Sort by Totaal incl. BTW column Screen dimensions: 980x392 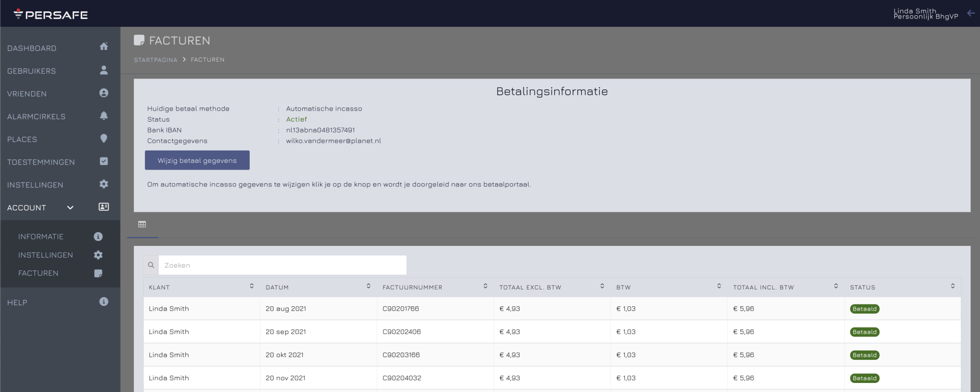tap(836, 286)
